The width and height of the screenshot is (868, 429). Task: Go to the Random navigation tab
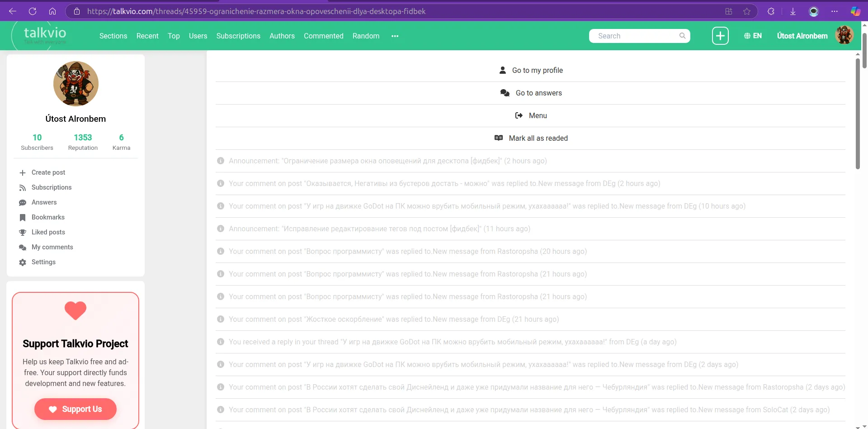click(366, 36)
